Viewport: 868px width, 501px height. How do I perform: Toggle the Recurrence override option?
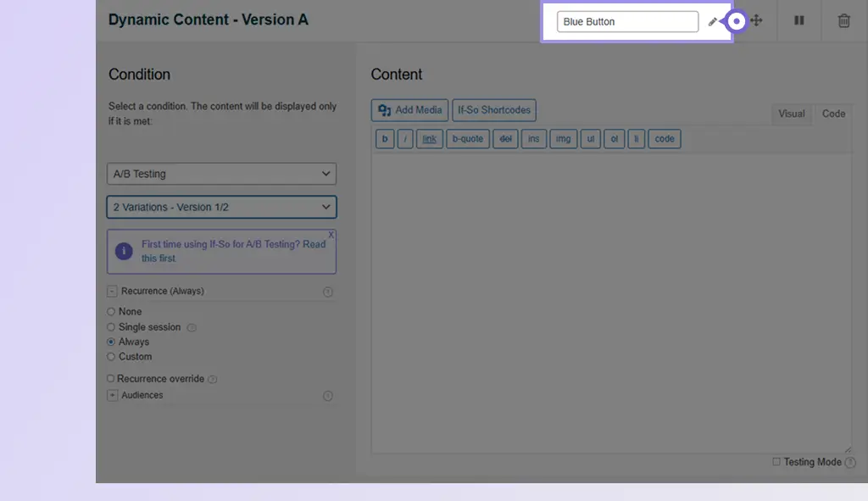click(x=111, y=379)
